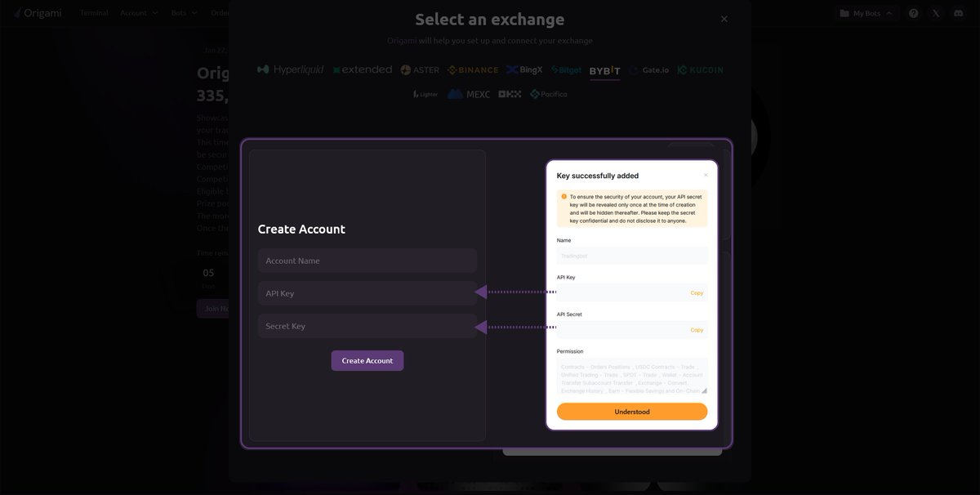Viewport: 980px width, 495px height.
Task: Choose the MEXC exchange logo
Action: pos(471,94)
